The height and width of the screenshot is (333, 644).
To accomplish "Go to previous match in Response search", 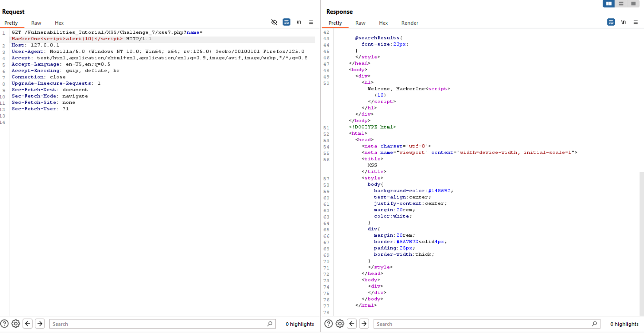I will (x=352, y=324).
